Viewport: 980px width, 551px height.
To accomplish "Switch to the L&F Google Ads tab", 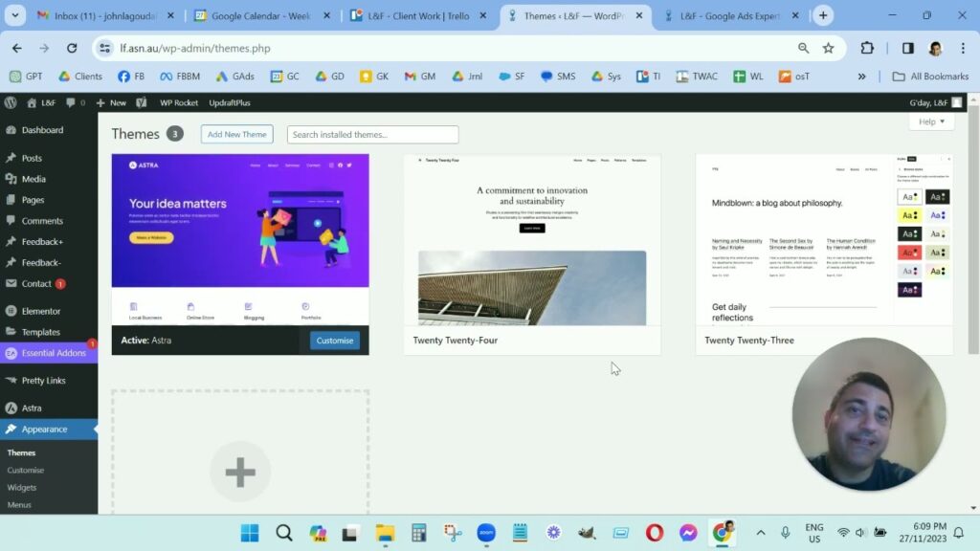I will point(730,15).
